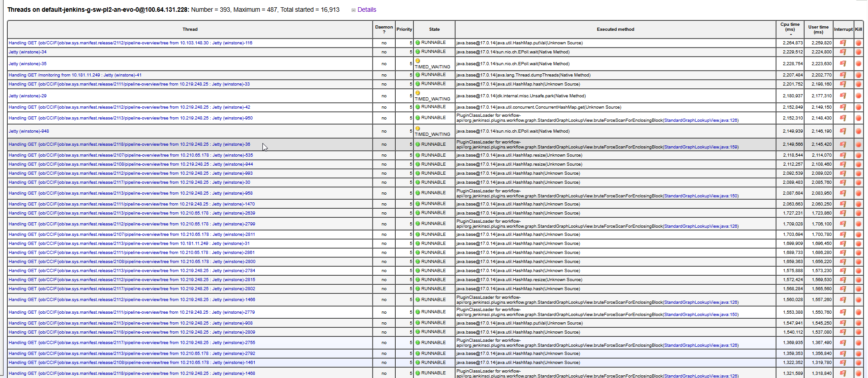Sort by User time (ms) header

pos(818,29)
